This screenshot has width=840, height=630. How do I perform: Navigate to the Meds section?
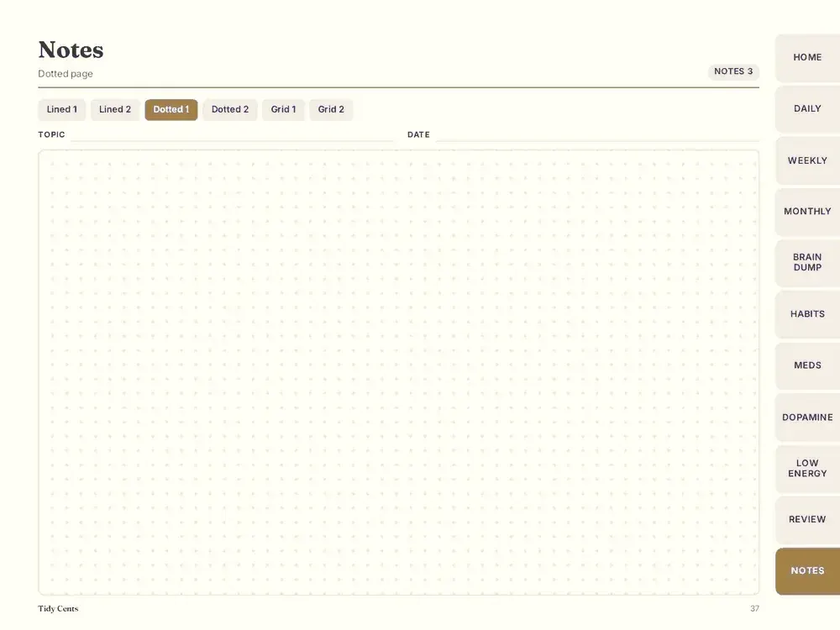[807, 366]
